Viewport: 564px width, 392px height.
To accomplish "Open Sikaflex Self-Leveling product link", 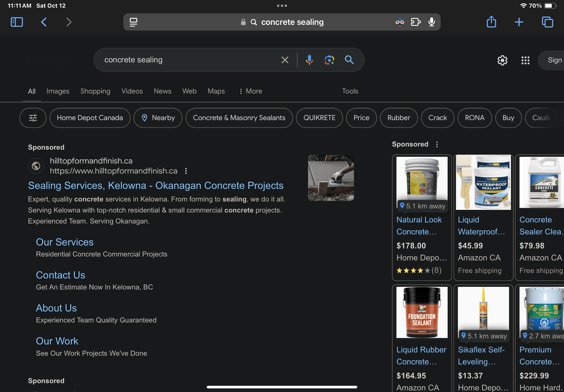I will coord(481,356).
